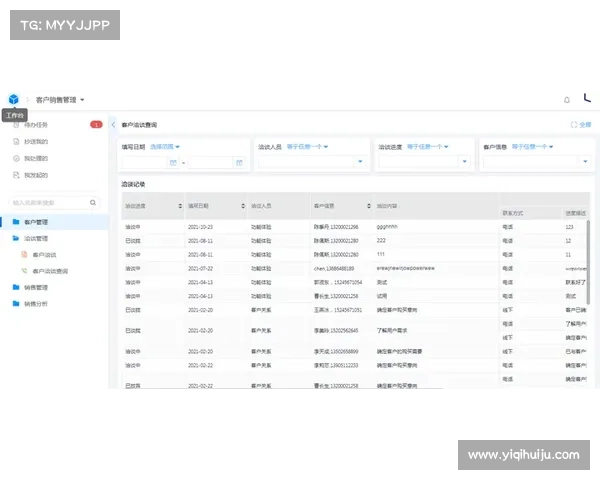Click the user avatar icon at top right
The height and width of the screenshot is (480, 600).
(587, 99)
